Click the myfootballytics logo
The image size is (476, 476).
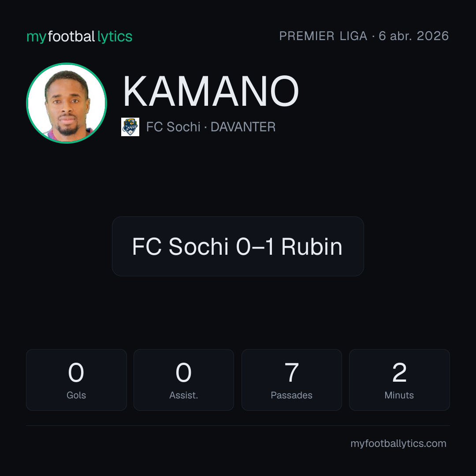point(79,37)
